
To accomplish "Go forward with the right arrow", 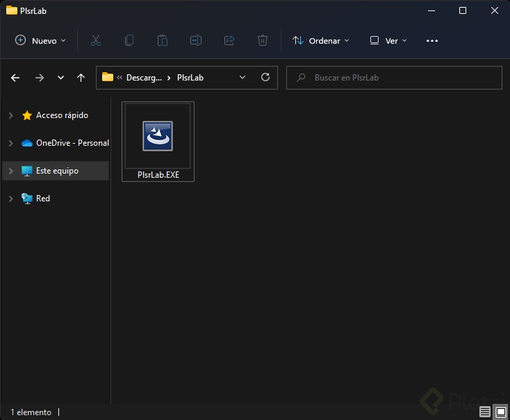I will click(40, 78).
